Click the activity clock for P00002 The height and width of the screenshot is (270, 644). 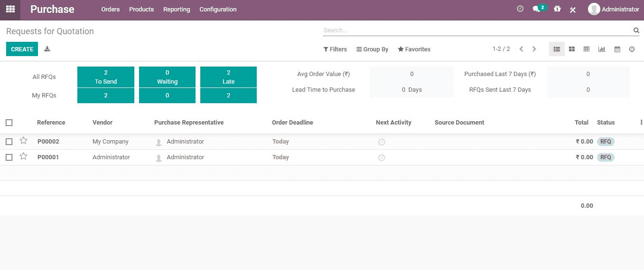tap(382, 142)
